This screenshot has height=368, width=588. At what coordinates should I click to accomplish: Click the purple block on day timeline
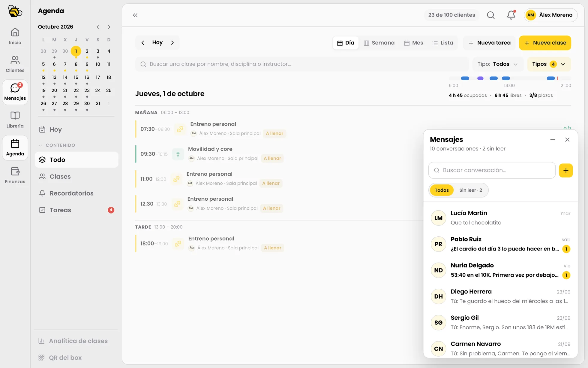[480, 78]
